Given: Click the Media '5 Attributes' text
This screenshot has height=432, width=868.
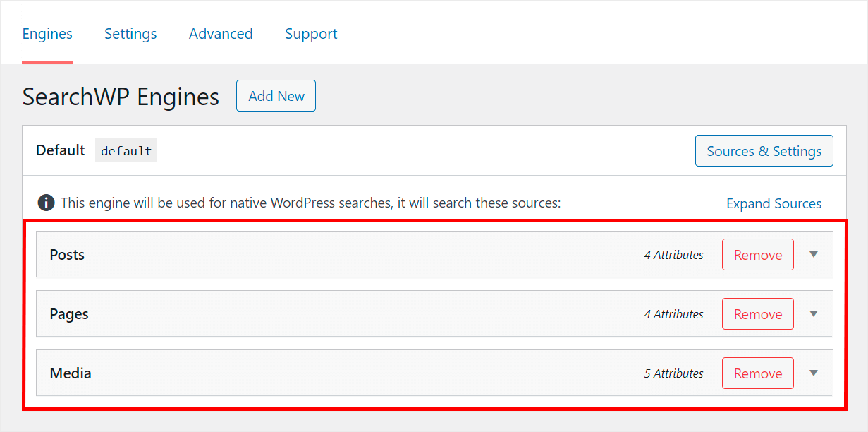Looking at the screenshot, I should click(673, 373).
